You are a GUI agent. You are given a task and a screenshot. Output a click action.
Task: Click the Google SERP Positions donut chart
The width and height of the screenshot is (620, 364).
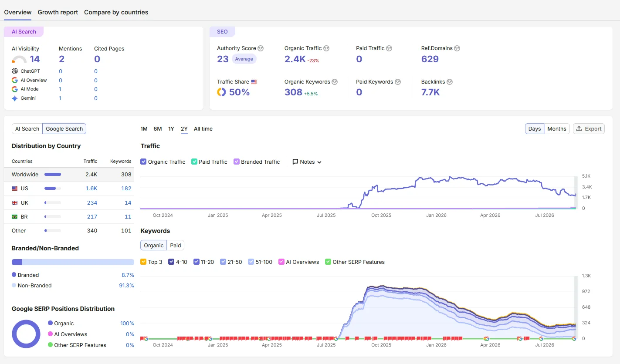coord(26,334)
